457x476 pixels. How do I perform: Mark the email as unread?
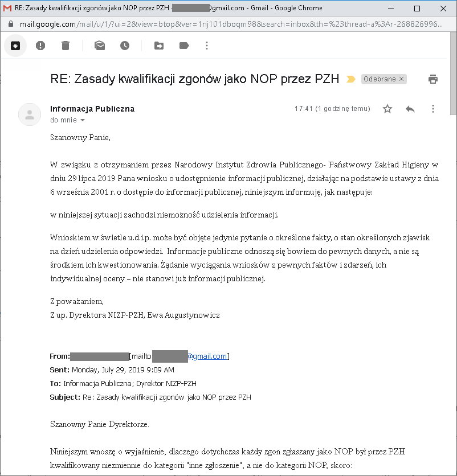100,46
